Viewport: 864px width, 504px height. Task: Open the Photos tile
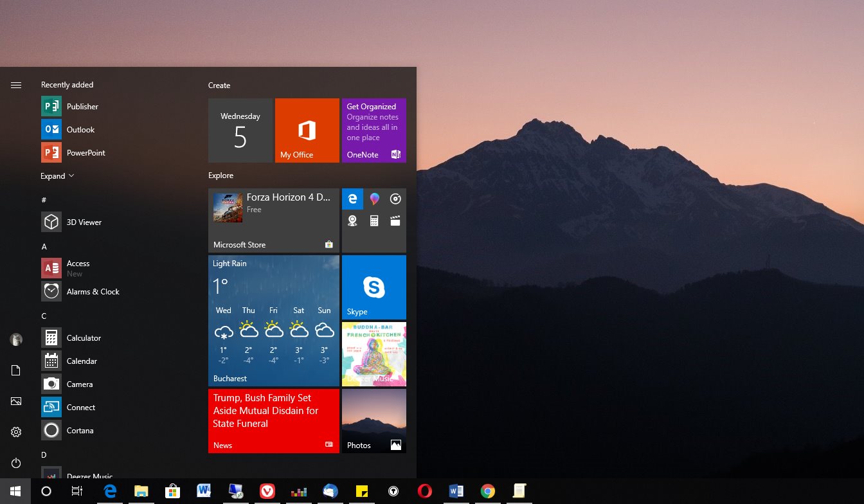(x=374, y=421)
